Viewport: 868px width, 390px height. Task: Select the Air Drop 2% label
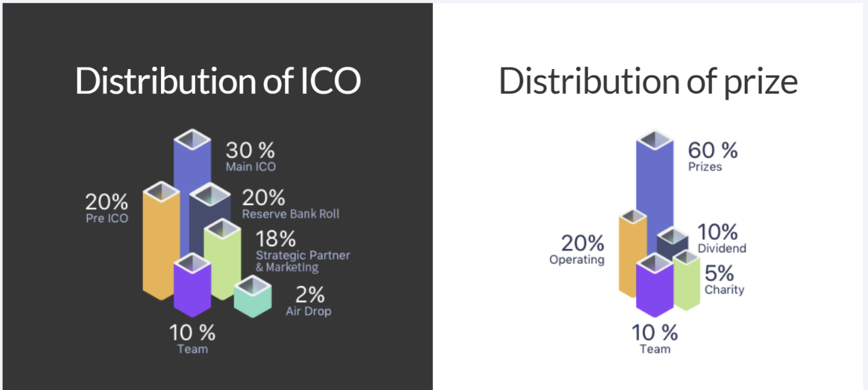tap(308, 302)
